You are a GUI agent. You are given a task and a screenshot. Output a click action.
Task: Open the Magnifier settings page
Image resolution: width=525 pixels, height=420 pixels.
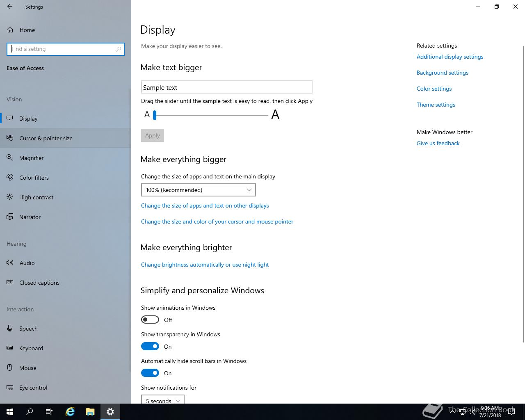tap(66, 158)
